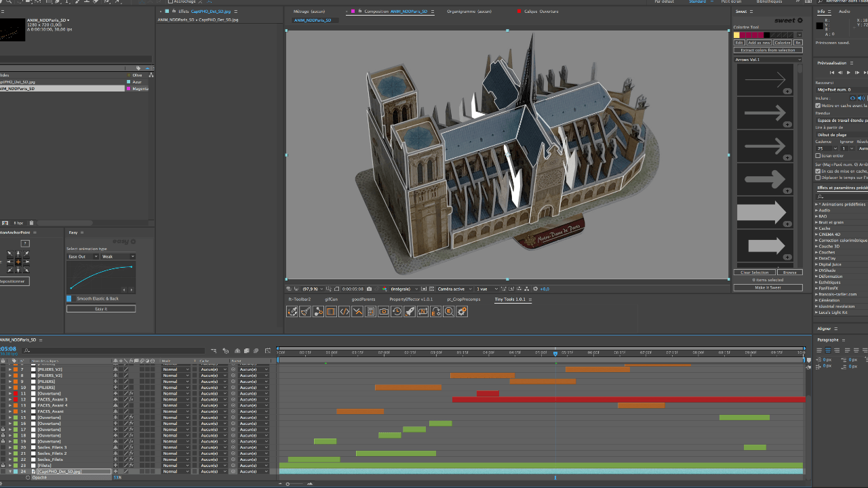Expand layer 12 FACES_Avant 3

pos(10,400)
